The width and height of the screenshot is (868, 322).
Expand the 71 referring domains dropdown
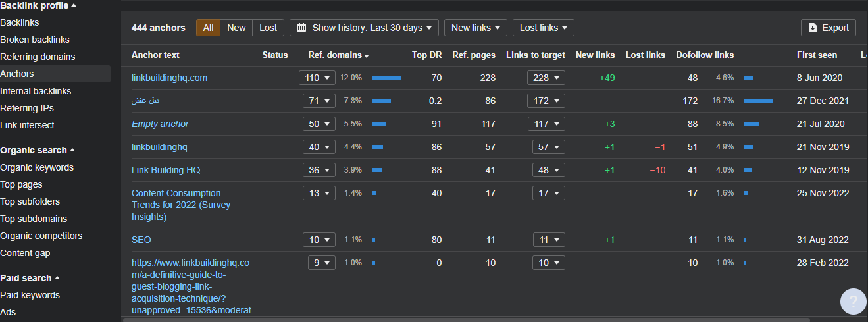click(319, 101)
